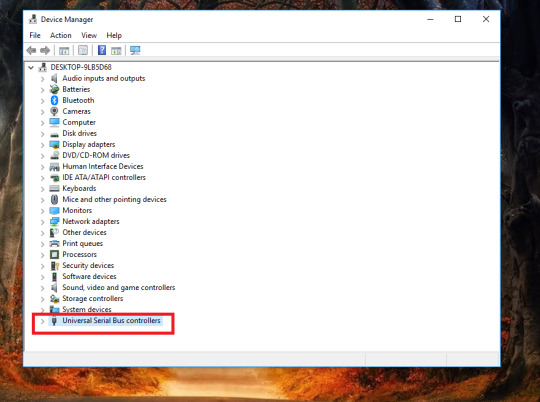The width and height of the screenshot is (540, 402).
Task: Expand the Other devices category
Action: [42, 233]
